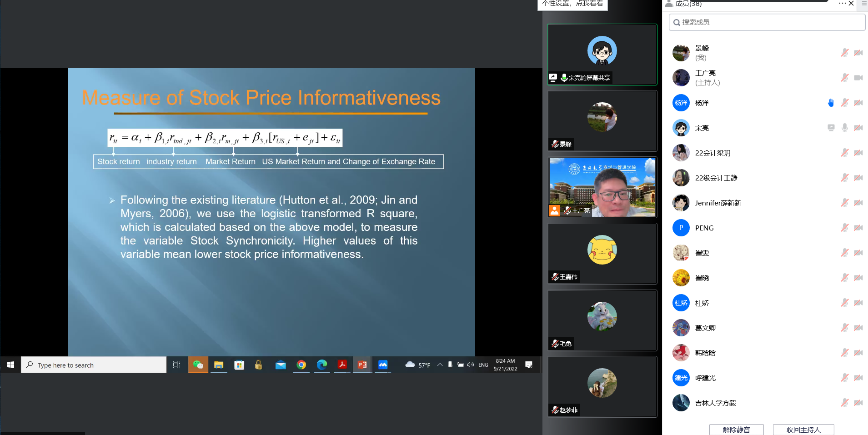Click the disabled camera icon for 杜娇

pyautogui.click(x=858, y=303)
